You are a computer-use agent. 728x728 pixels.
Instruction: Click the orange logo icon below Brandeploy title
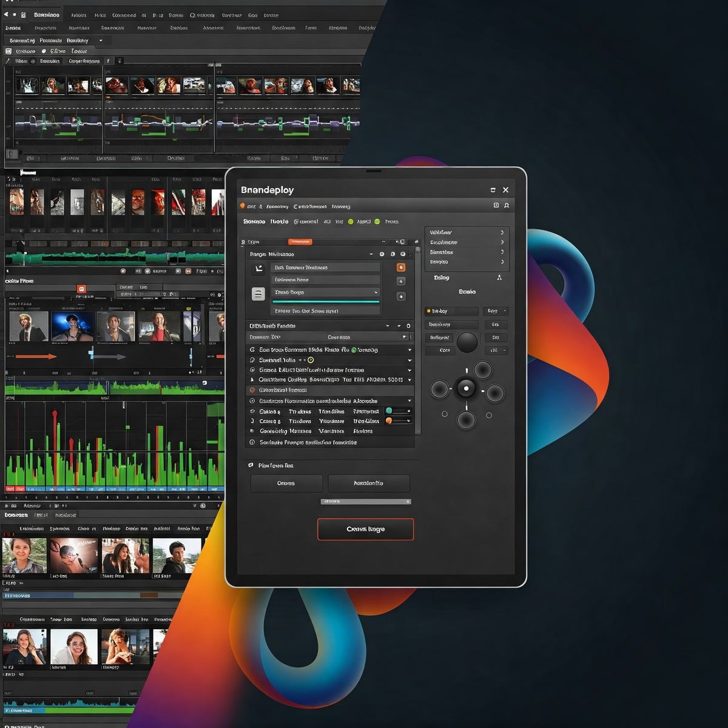tap(243, 206)
